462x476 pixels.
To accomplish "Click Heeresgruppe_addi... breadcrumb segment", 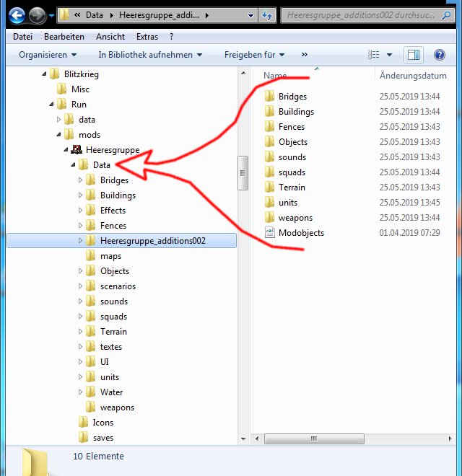I will 159,15.
